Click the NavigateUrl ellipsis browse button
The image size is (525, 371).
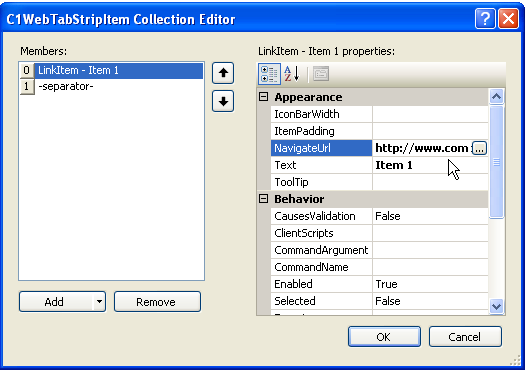(x=479, y=148)
